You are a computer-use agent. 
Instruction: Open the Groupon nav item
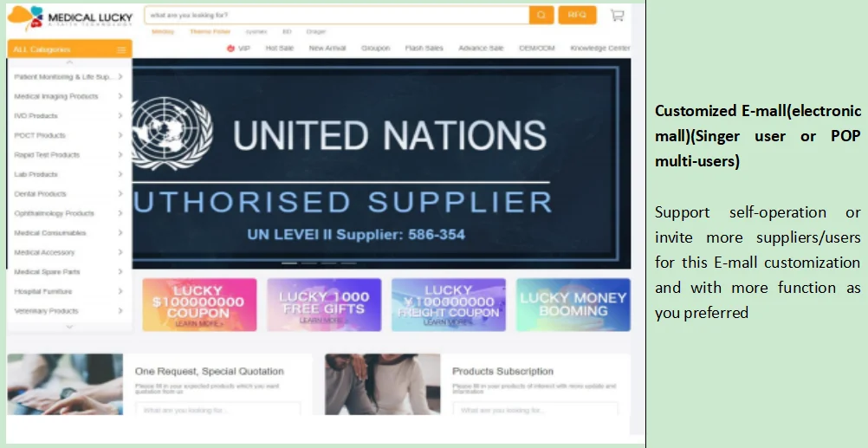376,49
